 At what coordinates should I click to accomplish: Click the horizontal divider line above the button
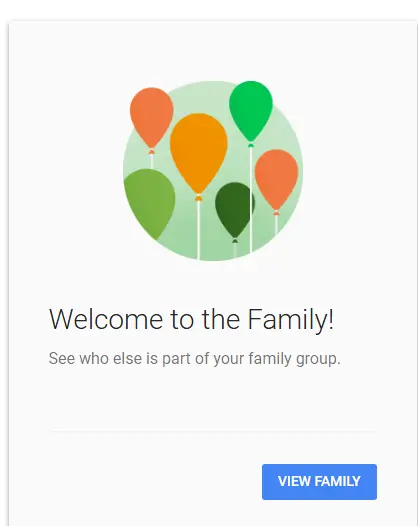coord(213,430)
